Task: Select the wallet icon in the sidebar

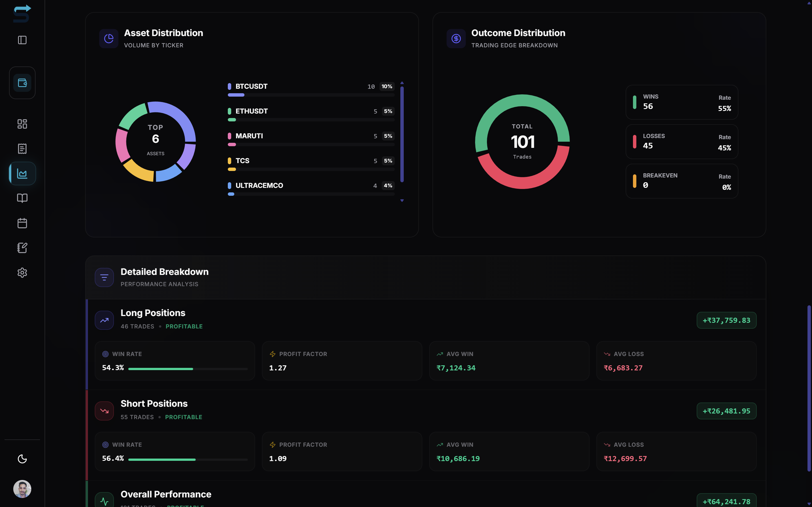Action: click(x=22, y=83)
